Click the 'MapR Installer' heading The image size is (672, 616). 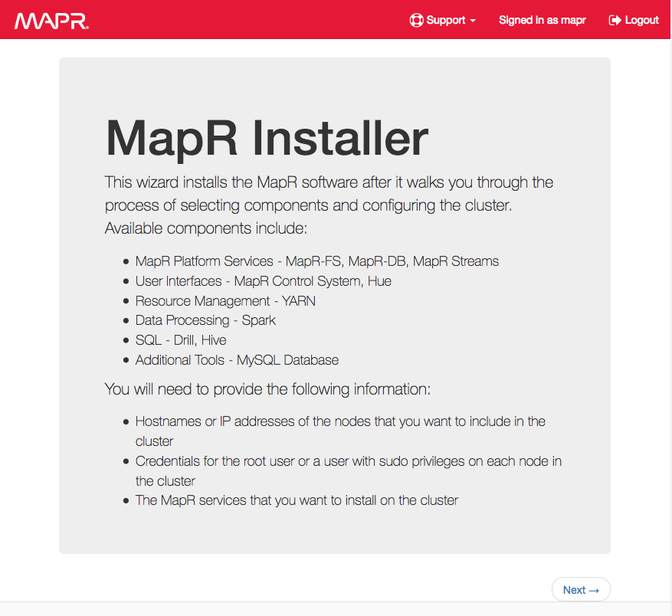[x=267, y=139]
